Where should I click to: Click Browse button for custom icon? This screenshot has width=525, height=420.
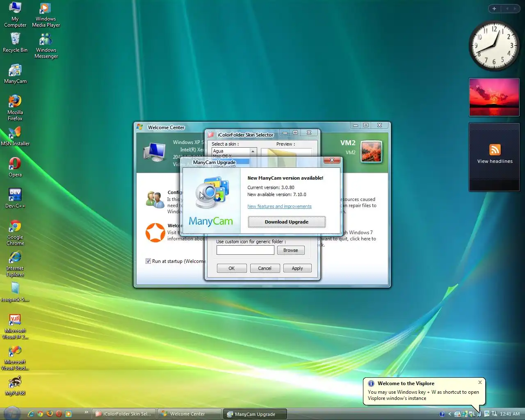(291, 250)
